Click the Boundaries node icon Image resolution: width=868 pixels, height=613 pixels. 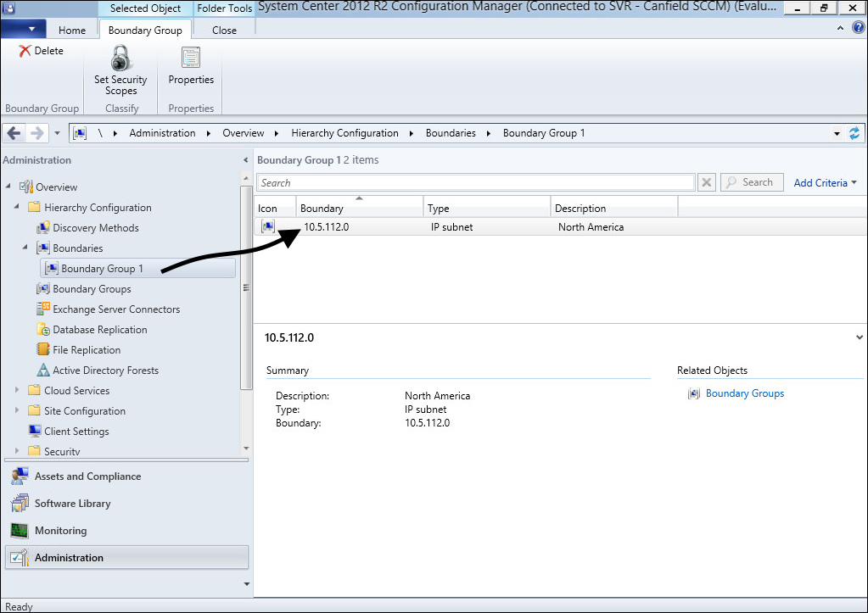pyautogui.click(x=42, y=248)
